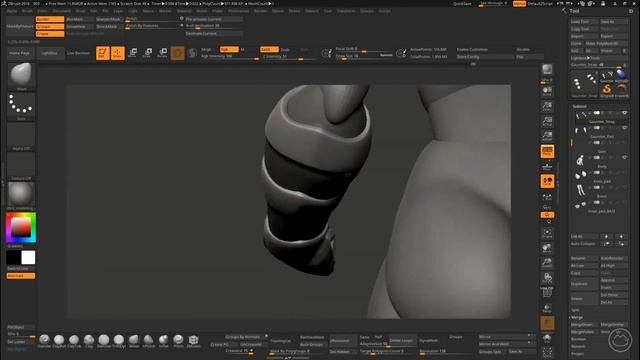
Task: Select the ZModeler brush icon
Action: pyautogui.click(x=193, y=340)
